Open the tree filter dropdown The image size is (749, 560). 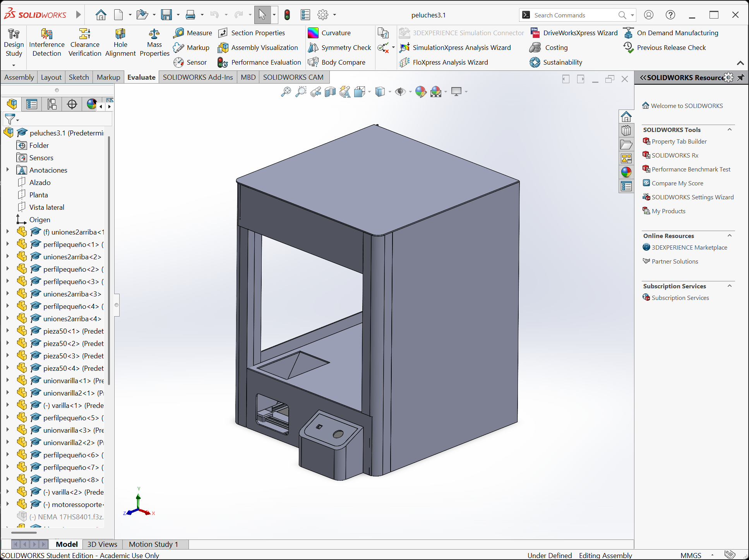pos(18,120)
